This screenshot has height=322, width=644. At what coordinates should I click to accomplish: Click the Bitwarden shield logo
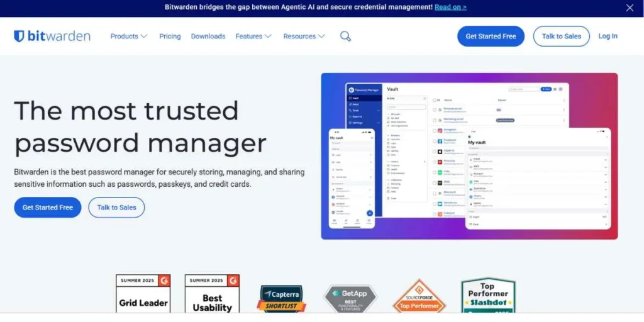click(19, 36)
